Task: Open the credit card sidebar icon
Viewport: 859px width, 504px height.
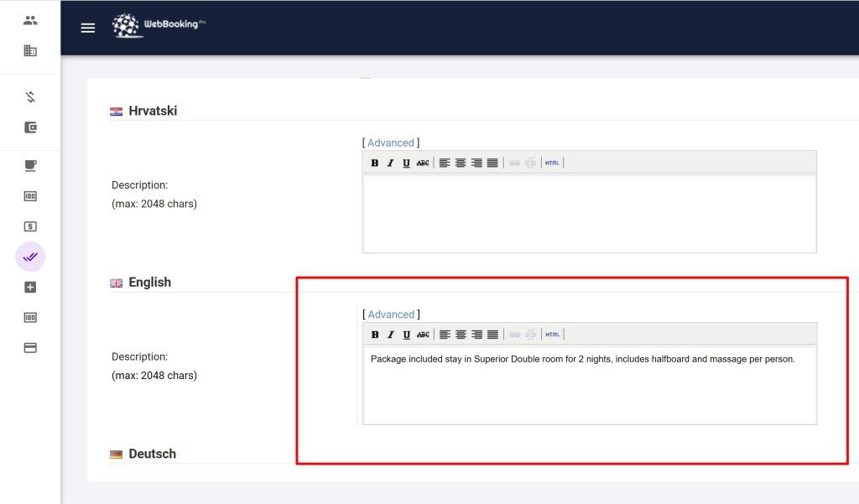Action: click(x=30, y=347)
